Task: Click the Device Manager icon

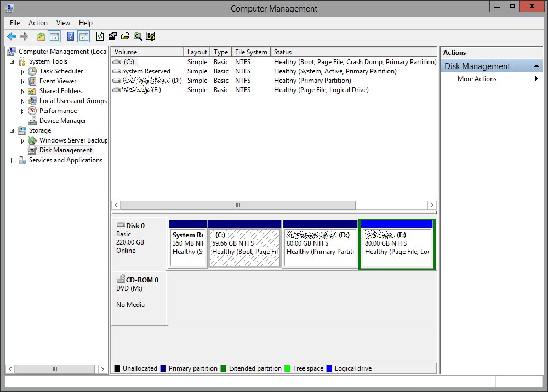Action: 32,121
